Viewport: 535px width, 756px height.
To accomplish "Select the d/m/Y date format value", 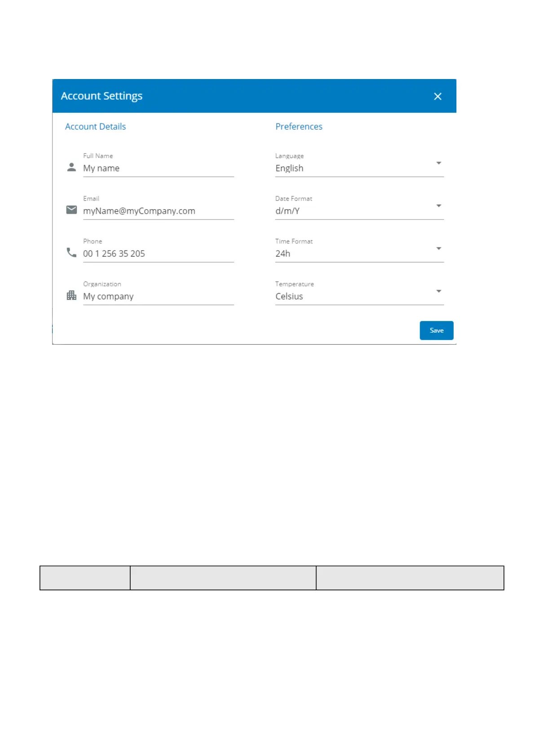I will click(x=287, y=211).
